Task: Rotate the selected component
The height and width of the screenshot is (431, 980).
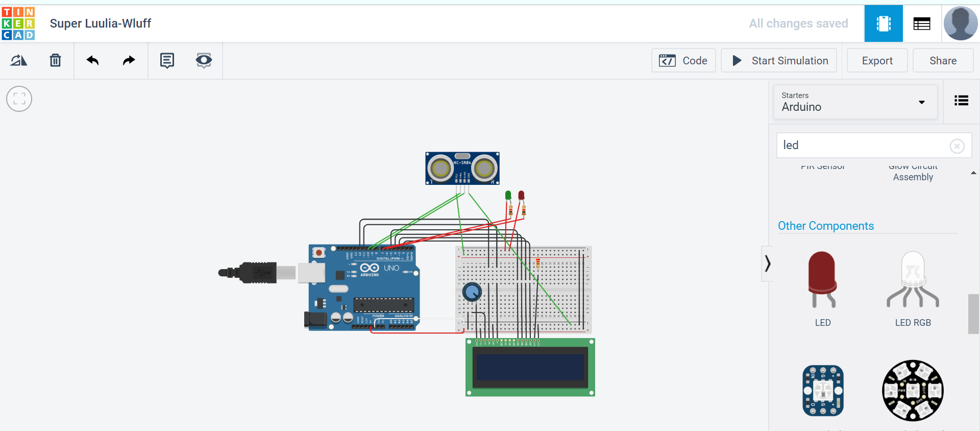Action: pyautogui.click(x=19, y=60)
